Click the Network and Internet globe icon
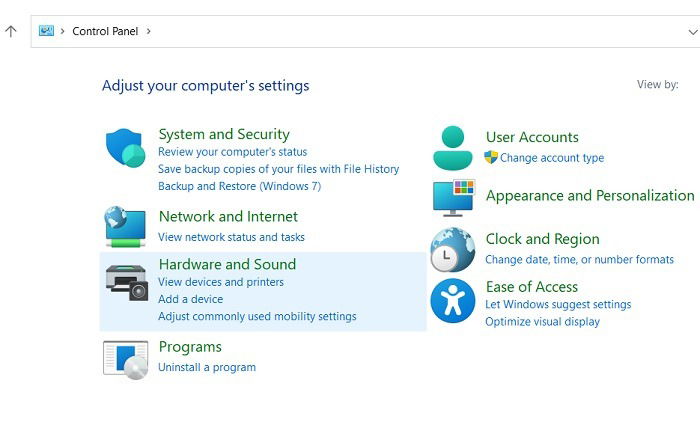Viewport: 700px width, 422px height. (125, 226)
